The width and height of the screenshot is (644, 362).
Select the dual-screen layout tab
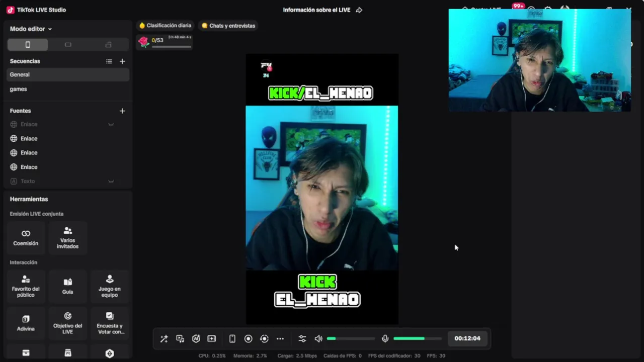(x=108, y=45)
